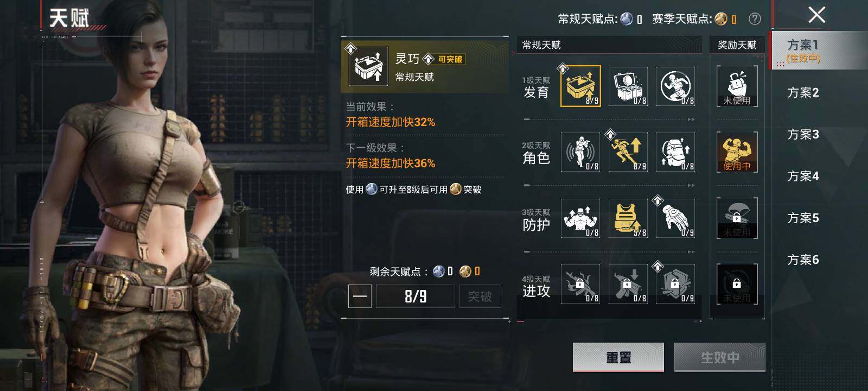Pick the glove talent in 防护 row

tap(675, 218)
